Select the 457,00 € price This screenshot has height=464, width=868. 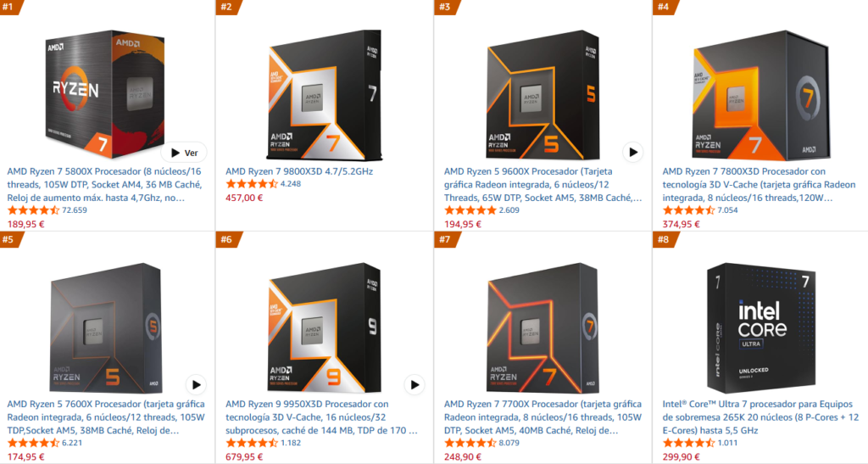pyautogui.click(x=244, y=198)
